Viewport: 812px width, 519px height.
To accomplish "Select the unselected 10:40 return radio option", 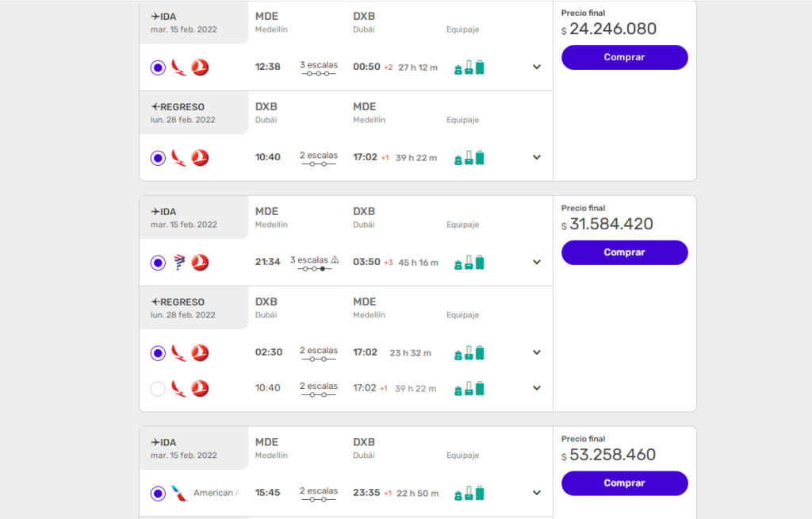I will point(158,388).
